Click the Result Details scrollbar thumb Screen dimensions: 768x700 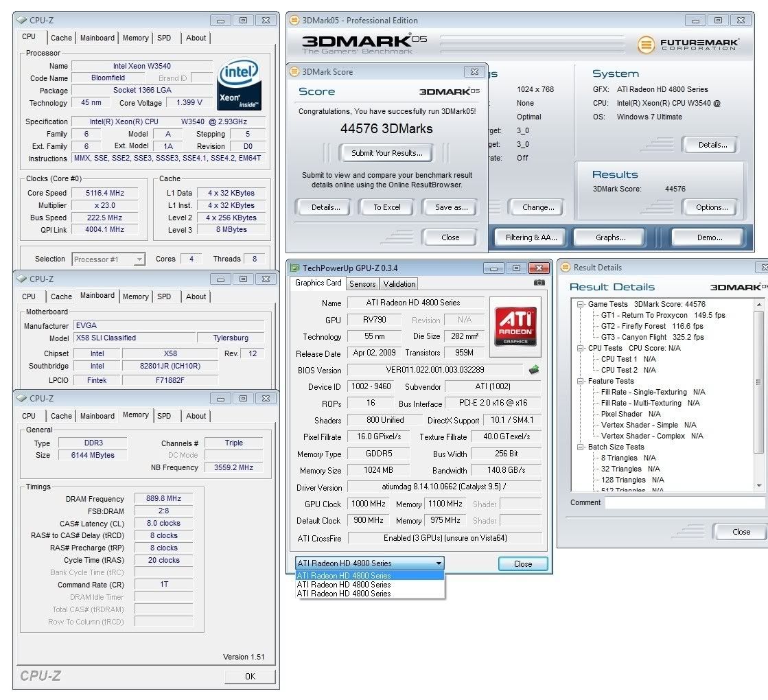point(759,382)
